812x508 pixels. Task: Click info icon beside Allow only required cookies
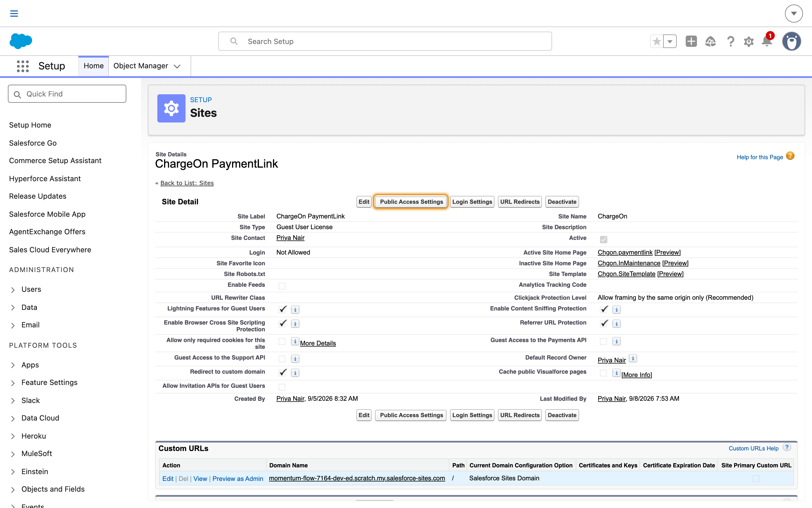[x=295, y=341]
